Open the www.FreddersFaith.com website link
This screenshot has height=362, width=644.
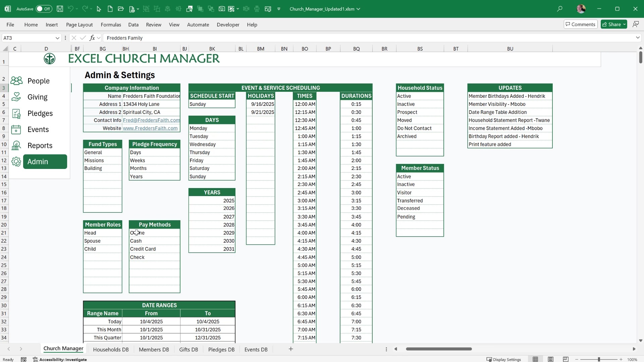point(150,128)
